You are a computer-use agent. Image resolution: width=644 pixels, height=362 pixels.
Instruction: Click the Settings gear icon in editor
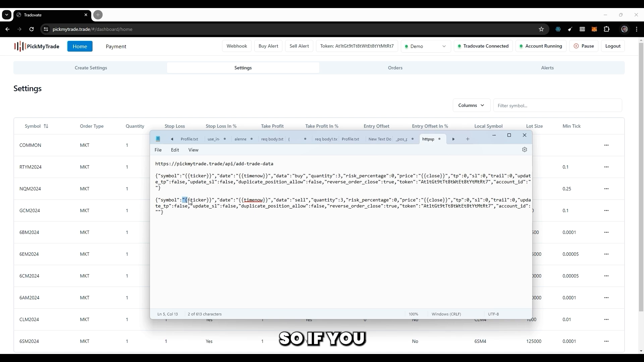pos(525,149)
